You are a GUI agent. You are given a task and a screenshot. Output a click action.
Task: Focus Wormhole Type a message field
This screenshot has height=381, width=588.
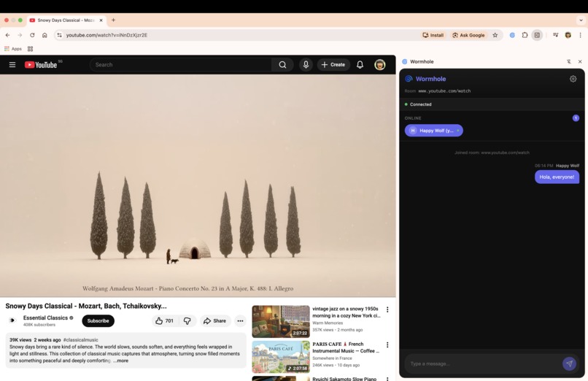pos(483,363)
